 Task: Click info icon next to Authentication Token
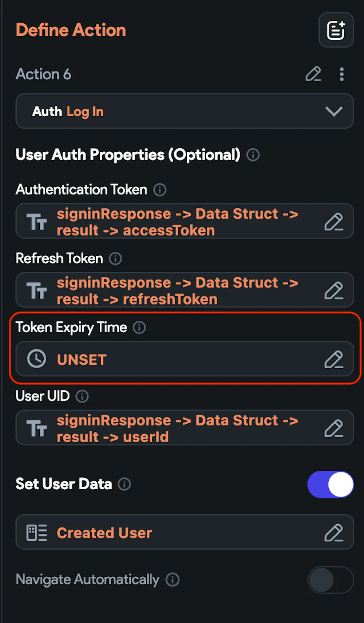pyautogui.click(x=159, y=190)
